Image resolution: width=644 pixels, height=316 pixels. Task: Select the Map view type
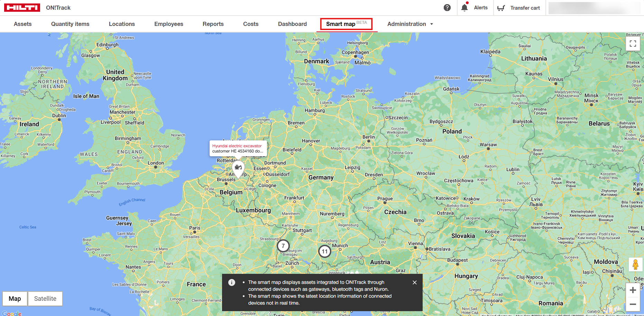[15, 299]
